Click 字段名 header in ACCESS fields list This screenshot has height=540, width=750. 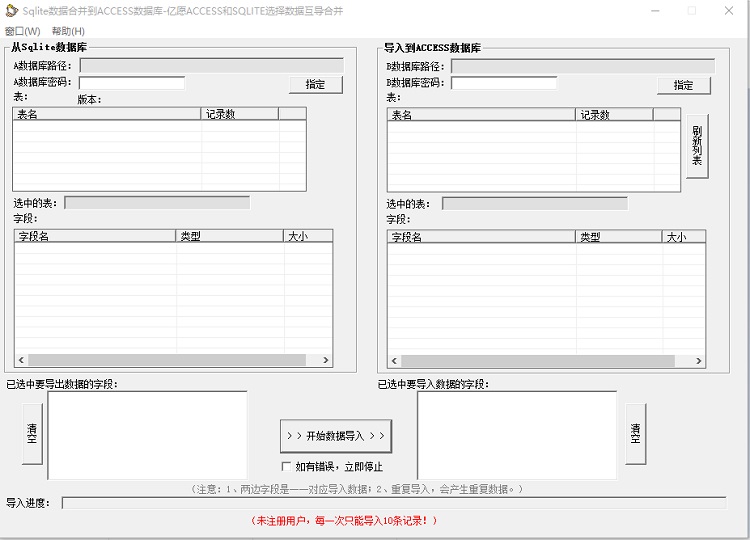pyautogui.click(x=482, y=237)
